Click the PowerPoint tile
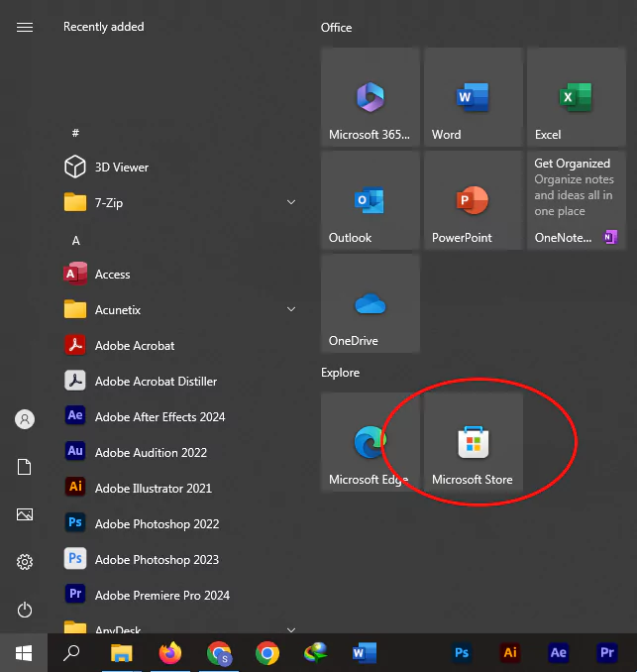 click(473, 200)
